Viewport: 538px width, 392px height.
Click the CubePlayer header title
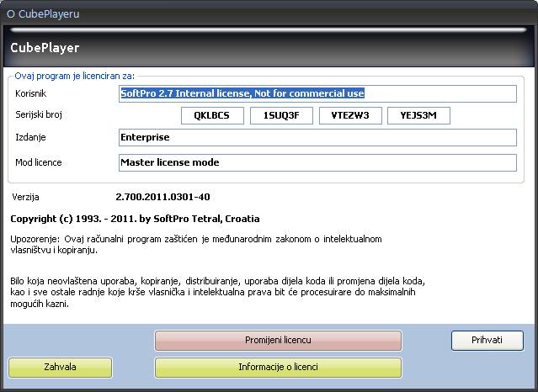click(45, 48)
